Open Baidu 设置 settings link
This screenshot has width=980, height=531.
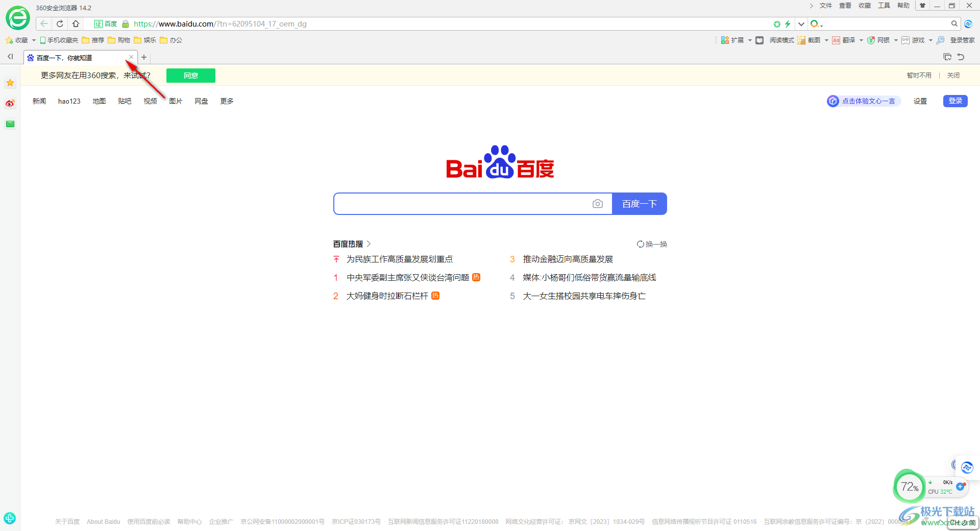[x=920, y=101]
